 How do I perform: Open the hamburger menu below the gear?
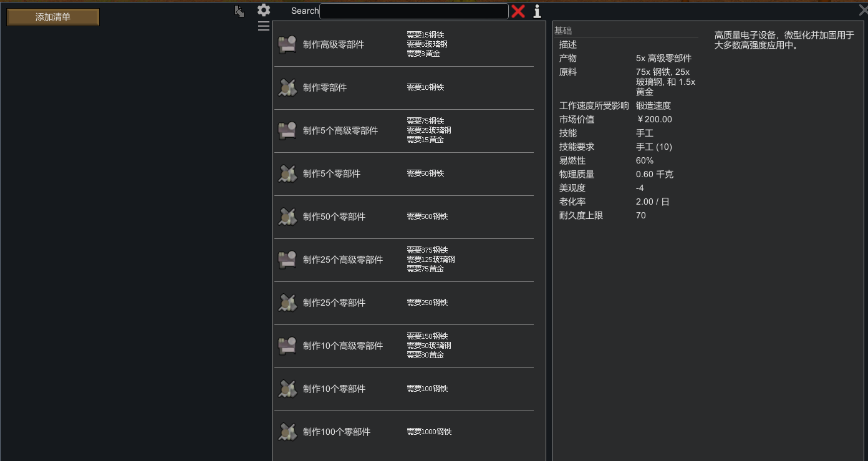[264, 26]
